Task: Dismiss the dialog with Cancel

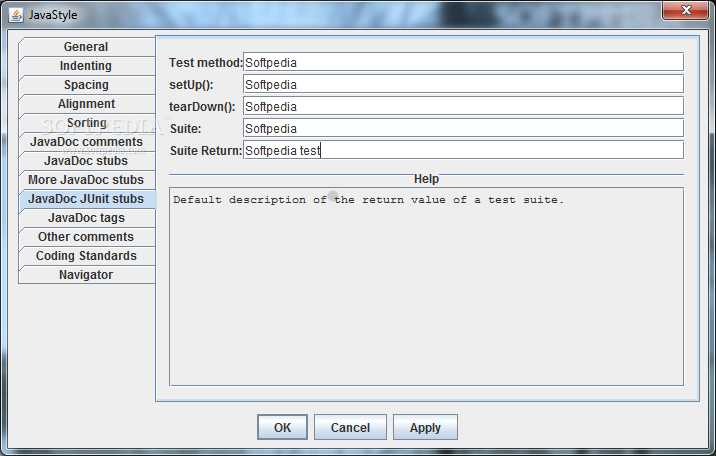Action: point(350,427)
